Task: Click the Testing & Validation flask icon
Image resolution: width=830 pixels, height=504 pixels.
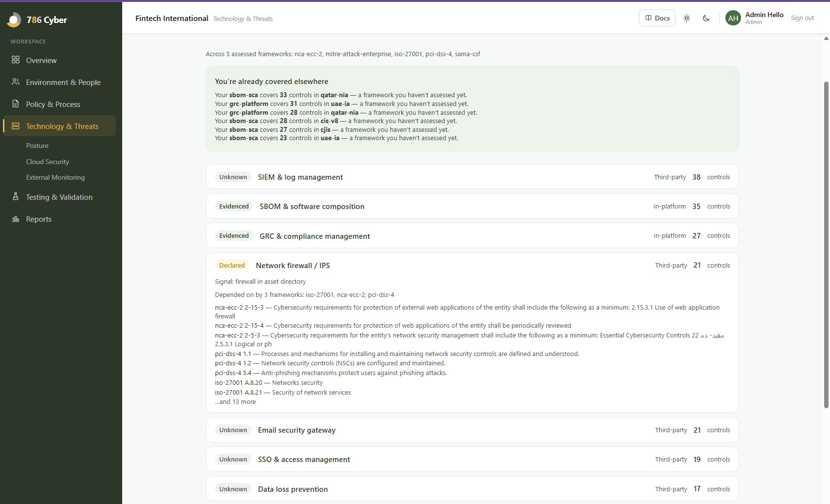Action: pos(16,196)
